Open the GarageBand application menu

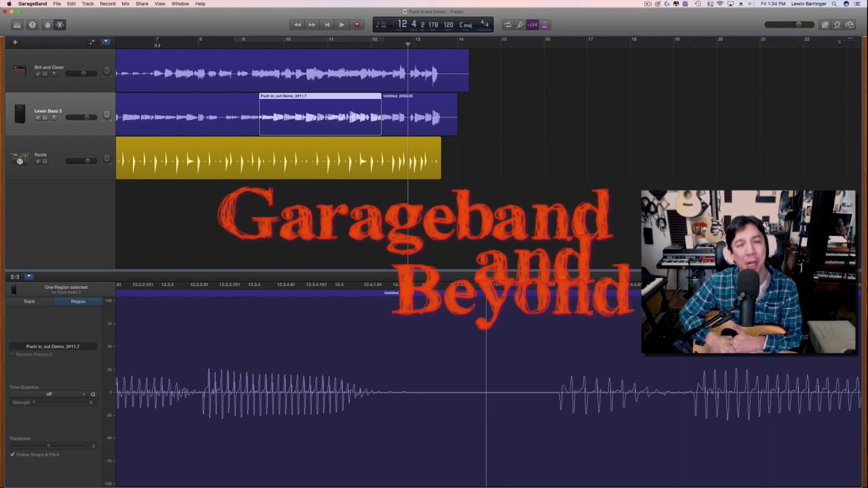click(32, 4)
